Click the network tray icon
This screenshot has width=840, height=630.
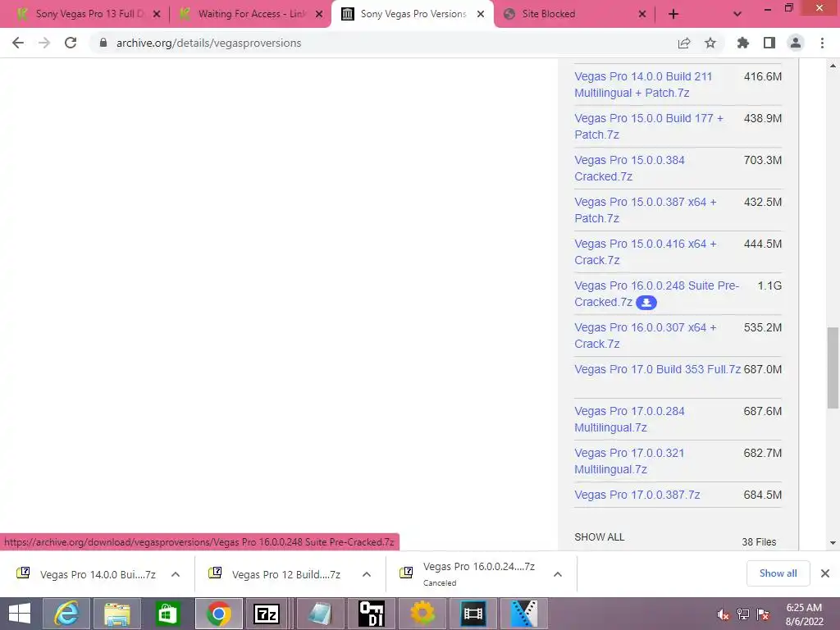[743, 614]
